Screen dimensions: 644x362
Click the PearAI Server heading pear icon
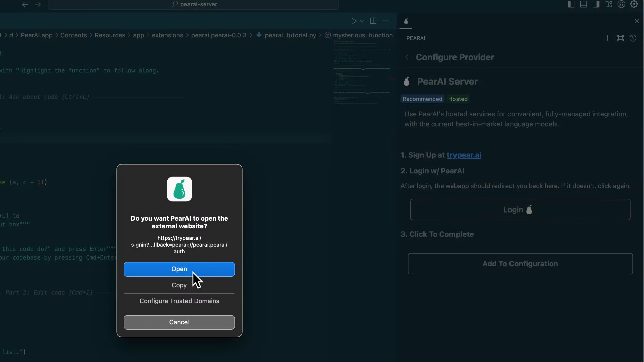[x=407, y=81]
